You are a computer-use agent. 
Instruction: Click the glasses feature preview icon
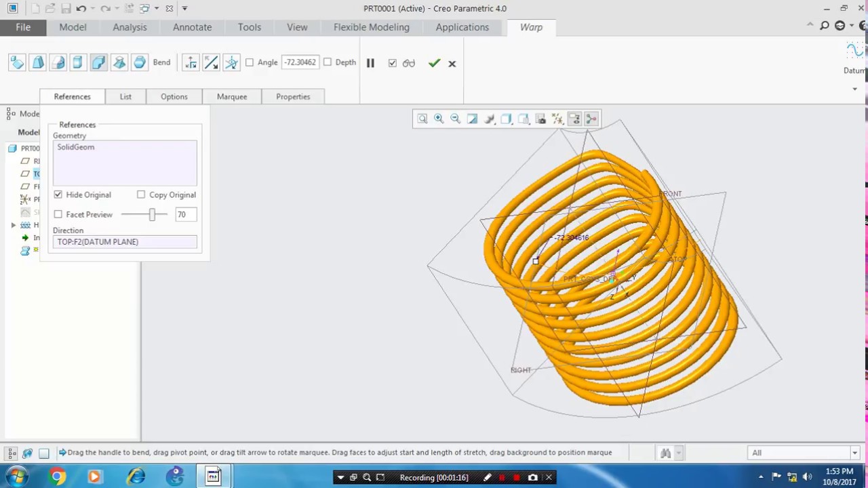pos(408,63)
